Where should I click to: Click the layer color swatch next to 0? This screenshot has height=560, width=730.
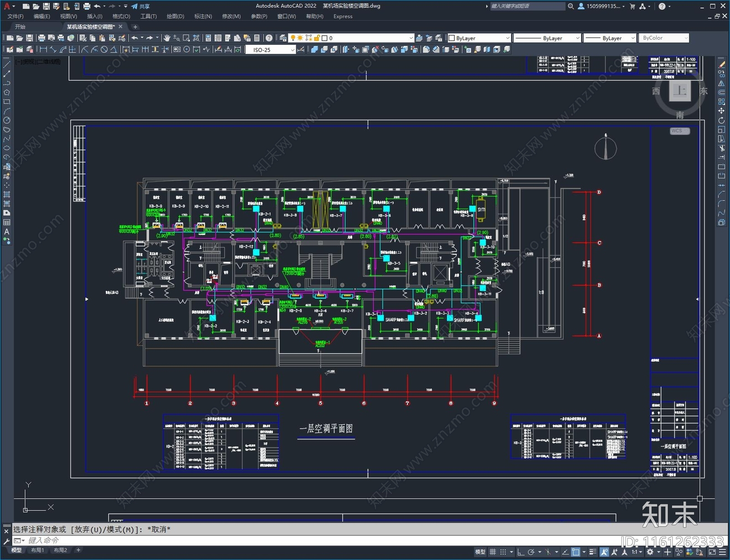324,38
